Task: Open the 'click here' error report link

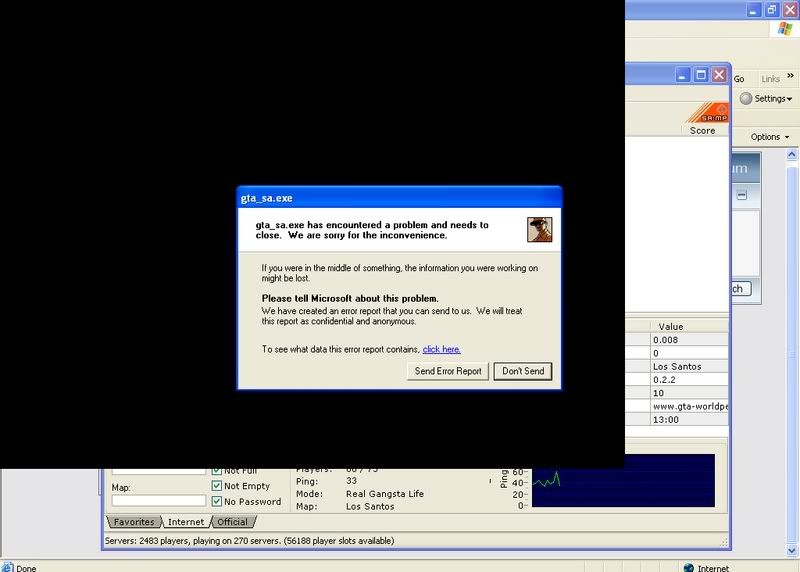Action: (441, 349)
